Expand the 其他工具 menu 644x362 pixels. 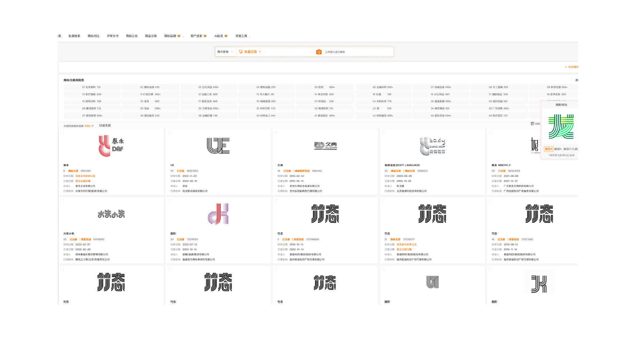click(x=242, y=36)
